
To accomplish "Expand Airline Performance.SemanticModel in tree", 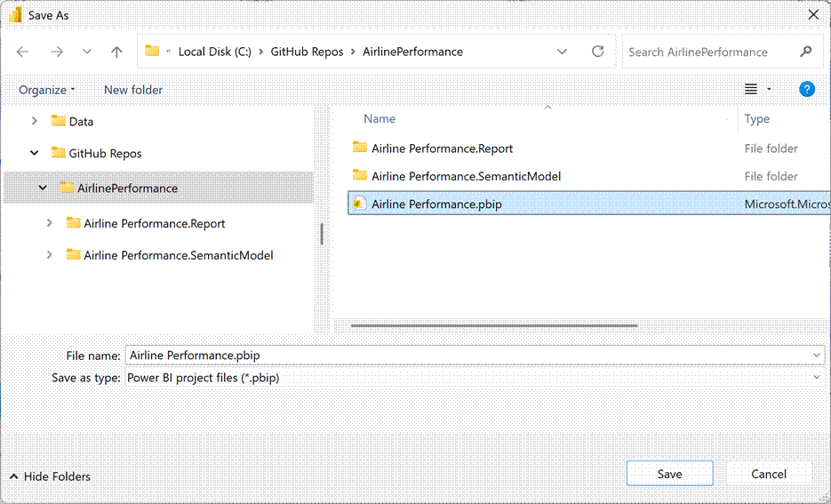I will pyautogui.click(x=50, y=255).
